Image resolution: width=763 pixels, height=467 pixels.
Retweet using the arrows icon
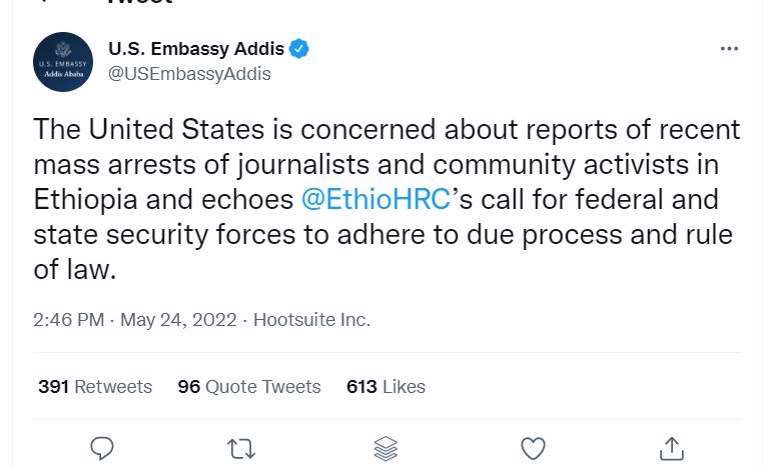(x=241, y=449)
